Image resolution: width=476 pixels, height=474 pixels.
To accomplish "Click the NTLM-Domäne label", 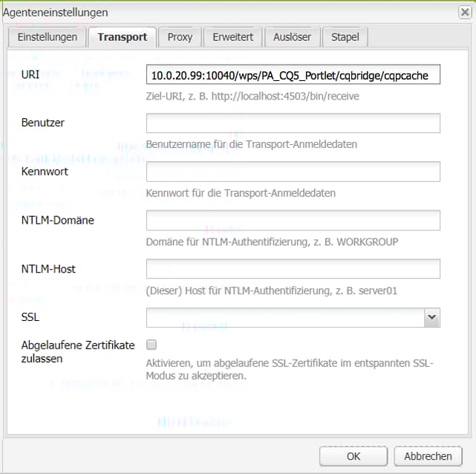I will (x=58, y=220).
